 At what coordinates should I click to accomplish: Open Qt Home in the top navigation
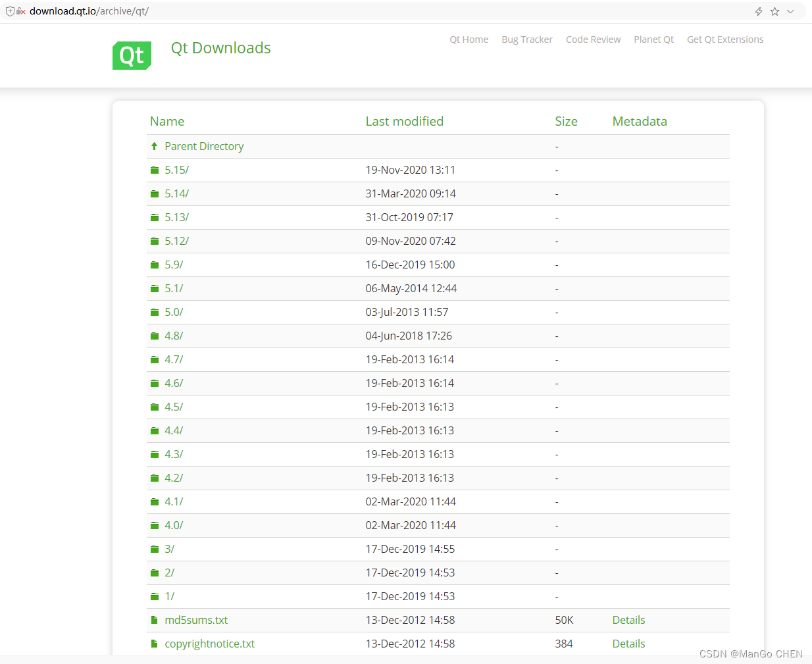point(469,39)
